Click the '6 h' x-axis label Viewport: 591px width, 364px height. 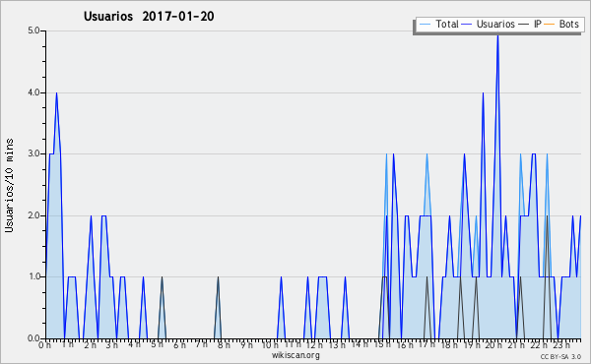179,344
